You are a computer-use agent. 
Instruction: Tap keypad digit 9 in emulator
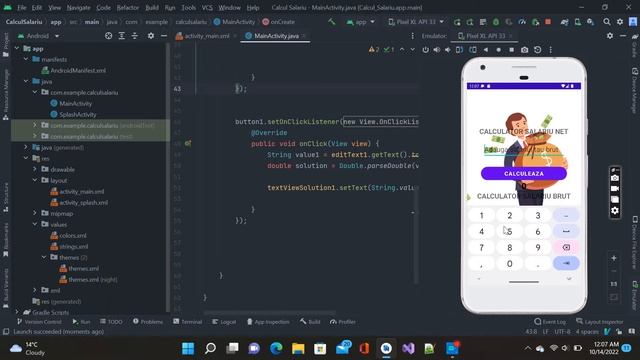[x=538, y=247]
